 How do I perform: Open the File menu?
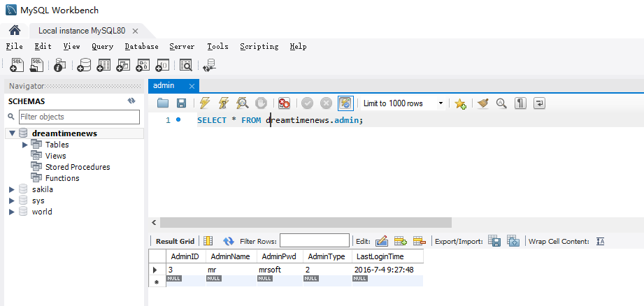pos(15,46)
